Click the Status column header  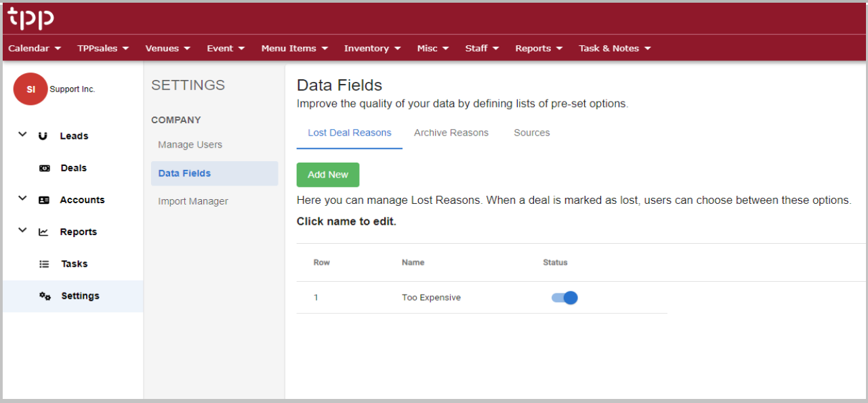(555, 262)
